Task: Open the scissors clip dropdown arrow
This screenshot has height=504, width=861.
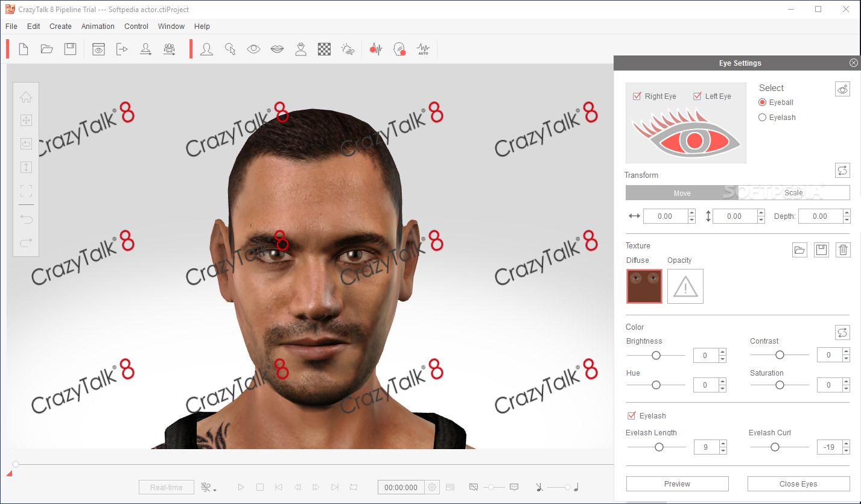Action: (215, 490)
